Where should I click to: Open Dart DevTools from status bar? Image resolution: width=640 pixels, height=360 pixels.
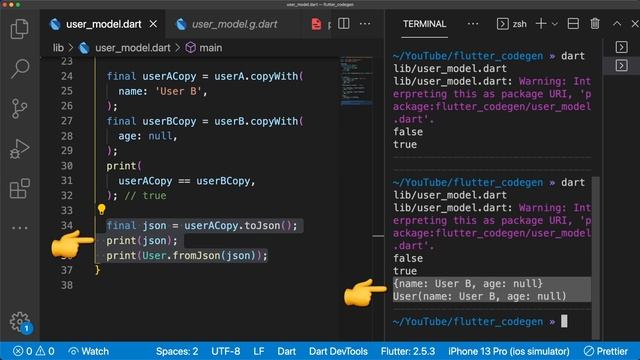coord(338,351)
